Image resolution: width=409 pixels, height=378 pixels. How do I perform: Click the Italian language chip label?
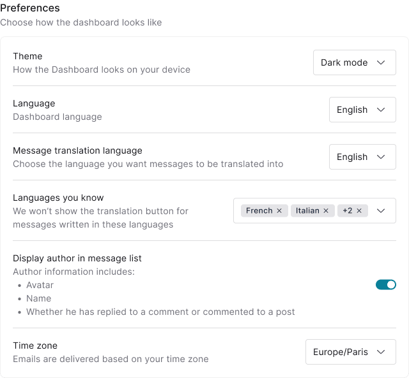[x=307, y=211]
